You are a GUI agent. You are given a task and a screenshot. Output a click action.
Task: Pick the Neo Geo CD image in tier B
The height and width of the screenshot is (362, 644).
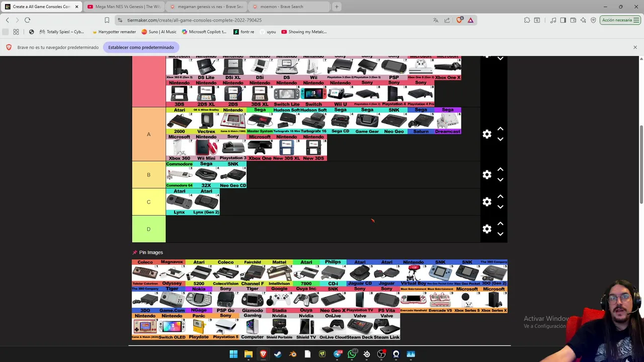[233, 174]
